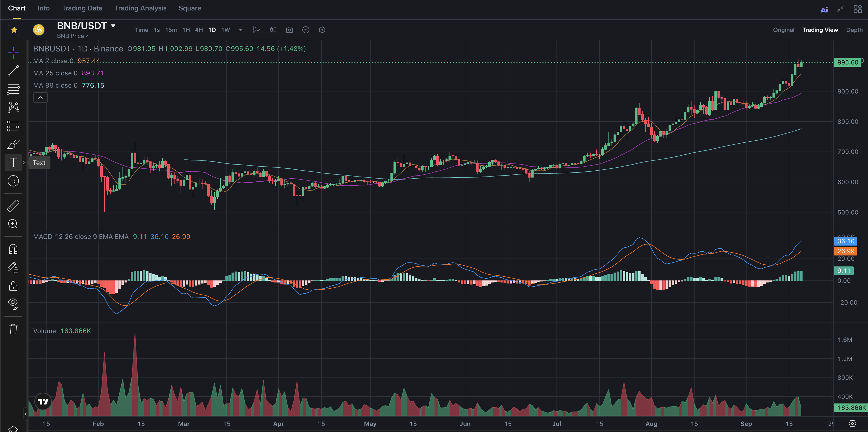
Task: Click the 26.99 signal value label
Action: click(x=845, y=251)
